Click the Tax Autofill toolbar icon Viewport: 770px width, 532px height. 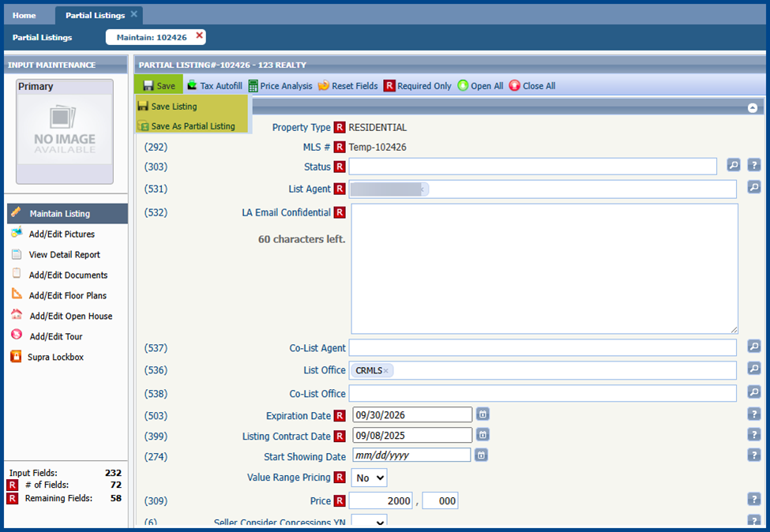[x=192, y=86]
